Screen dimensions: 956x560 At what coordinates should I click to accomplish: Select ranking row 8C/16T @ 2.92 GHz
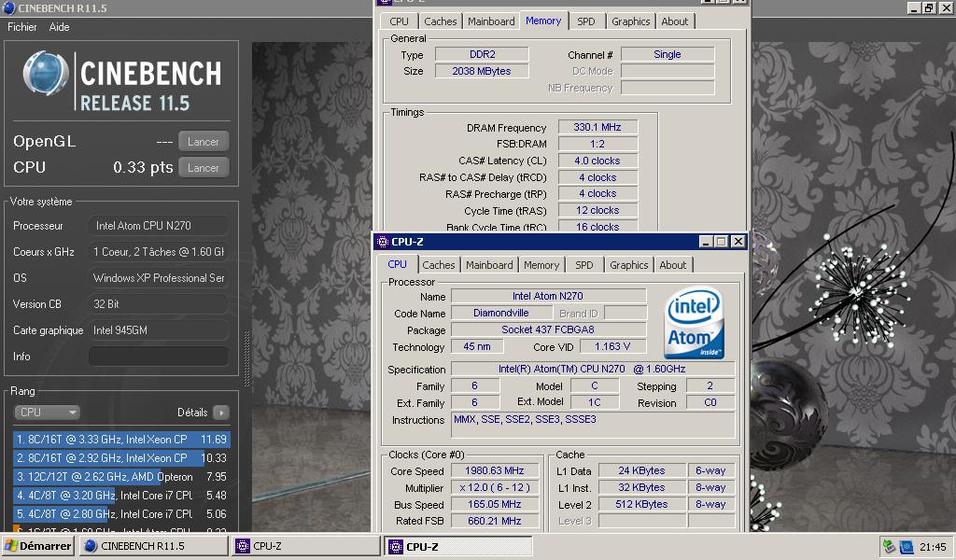(x=121, y=458)
